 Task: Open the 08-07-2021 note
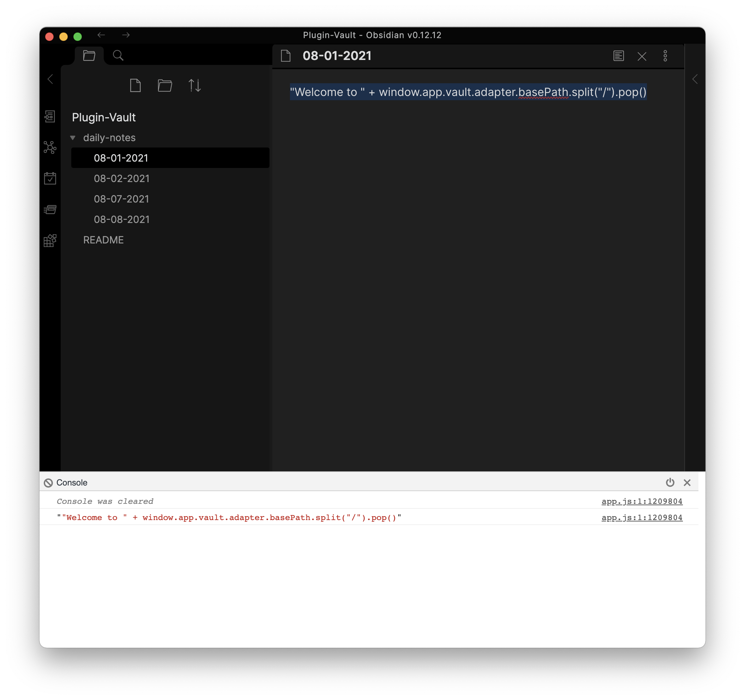(121, 199)
